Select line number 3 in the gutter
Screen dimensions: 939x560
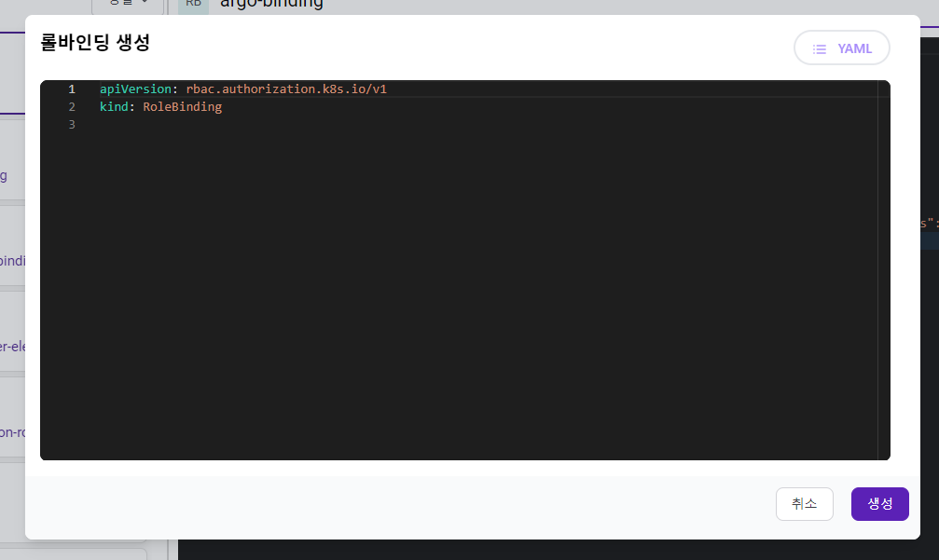72,125
